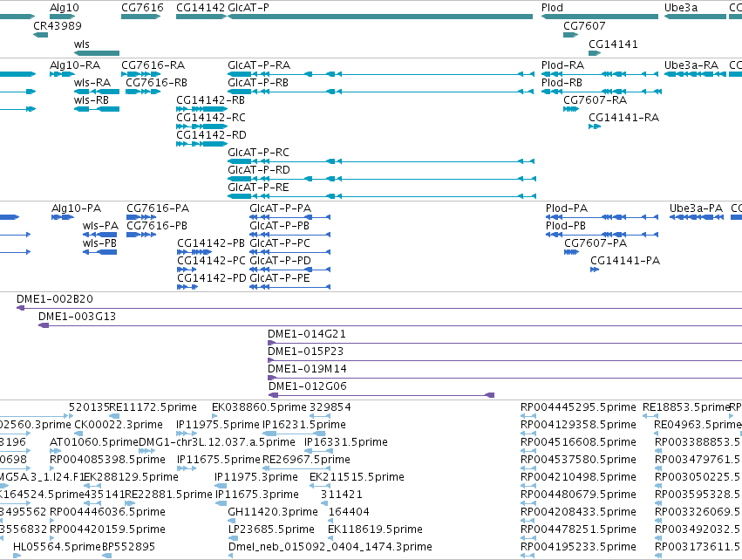Select transcript Plod-RB
This screenshot has height=560, width=742.
tap(562, 82)
